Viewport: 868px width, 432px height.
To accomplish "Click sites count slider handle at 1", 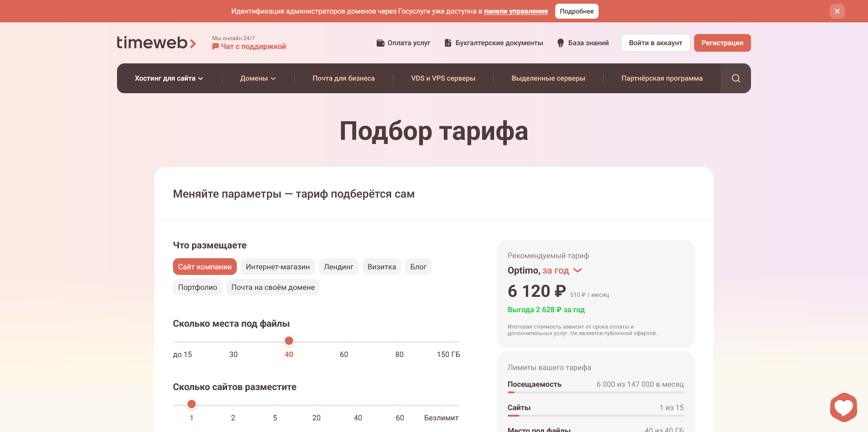I will point(192,404).
